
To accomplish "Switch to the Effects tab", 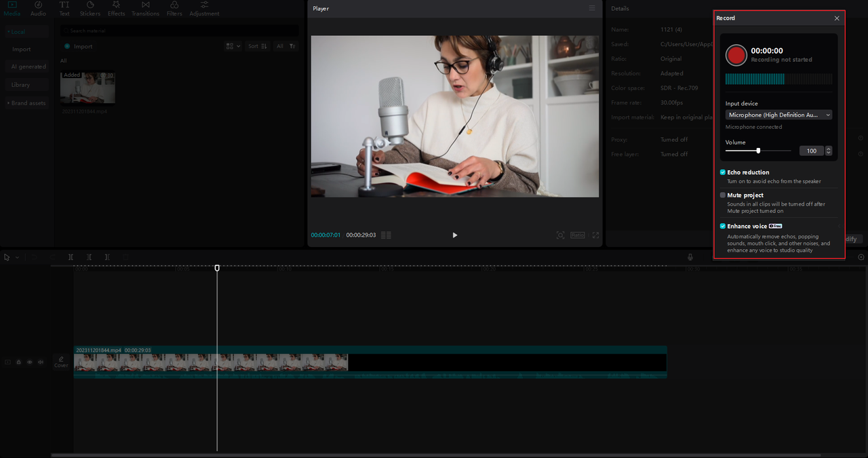I will point(116,9).
